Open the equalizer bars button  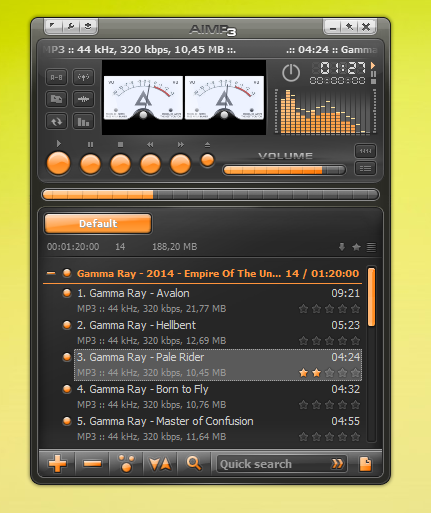[83, 122]
